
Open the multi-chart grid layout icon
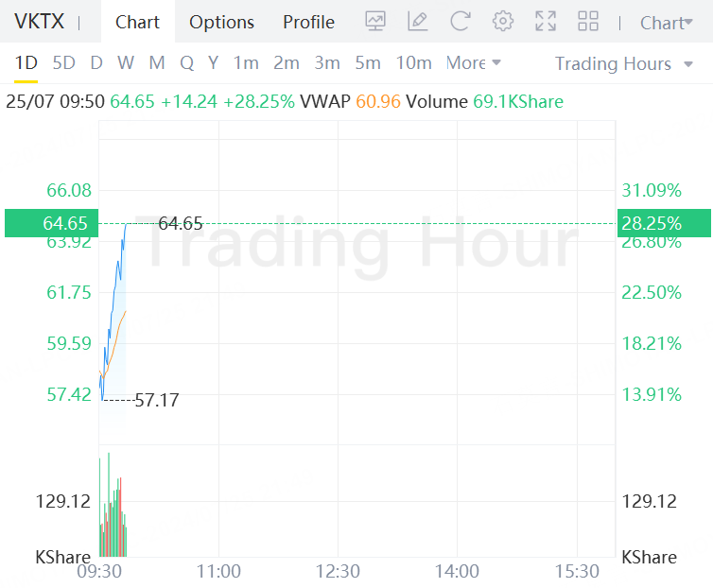pos(588,21)
